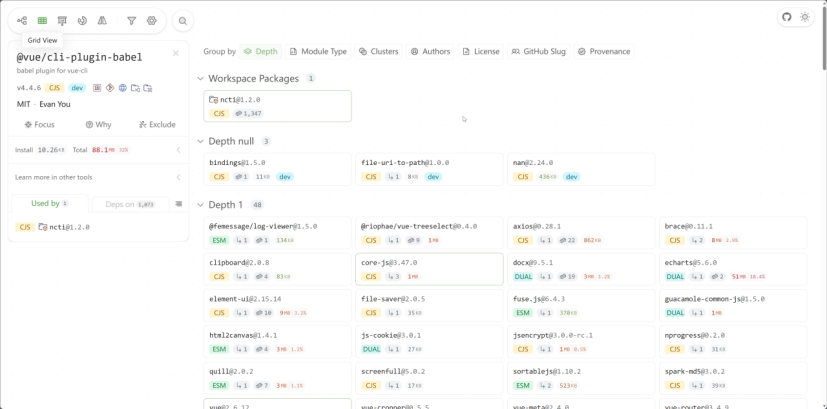
Task: Select the bindings@1.5.0 package card
Action: (x=277, y=169)
